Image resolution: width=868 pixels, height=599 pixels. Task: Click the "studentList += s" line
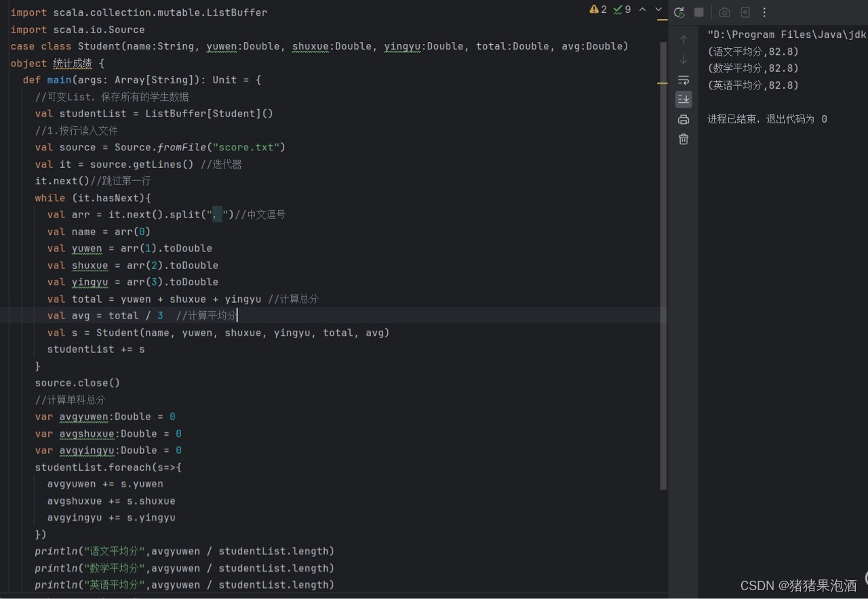[96, 350]
